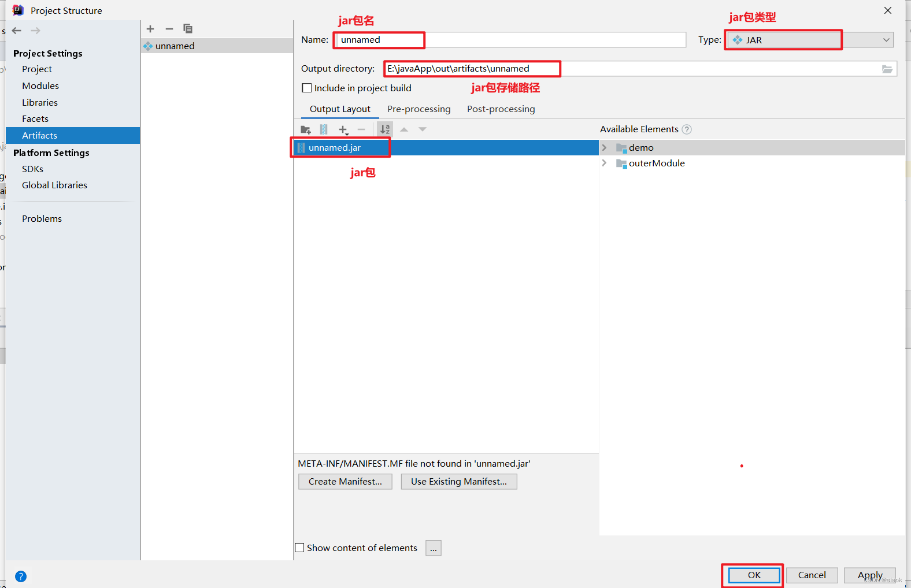Click the Cancel button

click(x=812, y=575)
